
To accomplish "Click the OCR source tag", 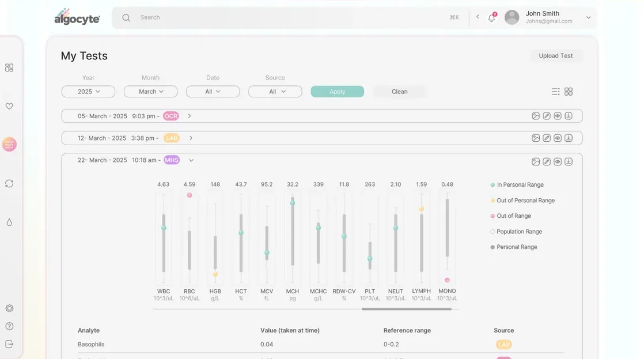I will (x=171, y=116).
